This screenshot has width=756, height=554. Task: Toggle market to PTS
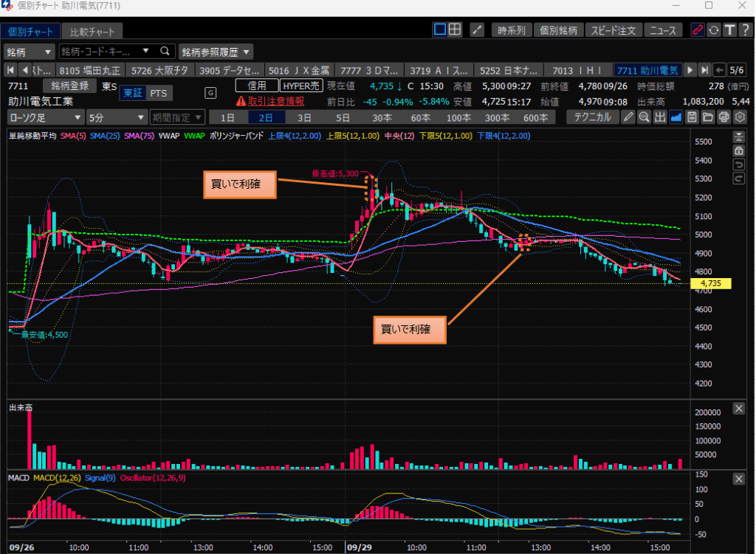tap(158, 93)
